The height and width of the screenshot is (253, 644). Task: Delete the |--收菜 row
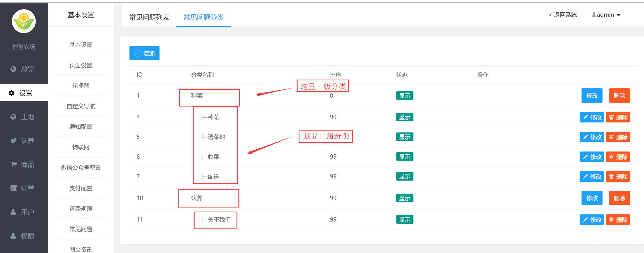[618, 157]
